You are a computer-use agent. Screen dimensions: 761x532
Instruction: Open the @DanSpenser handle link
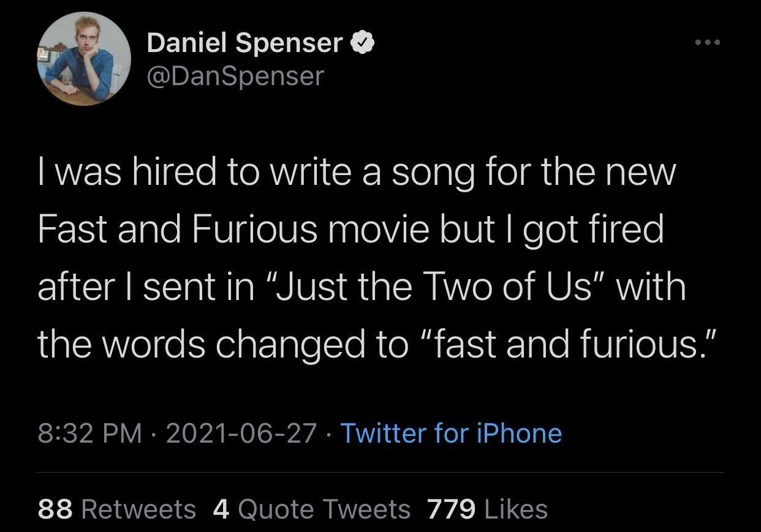point(235,76)
